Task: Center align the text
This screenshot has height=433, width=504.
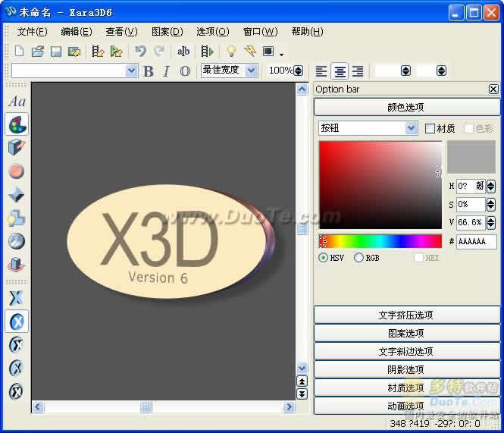Action: [x=340, y=71]
